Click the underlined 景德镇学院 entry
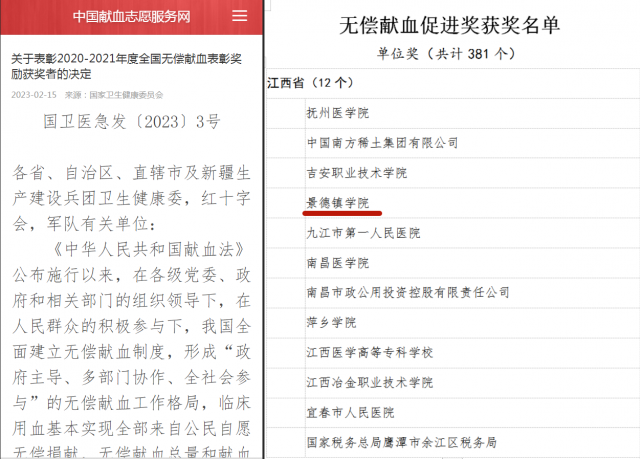This screenshot has height=459, width=640. 337,202
